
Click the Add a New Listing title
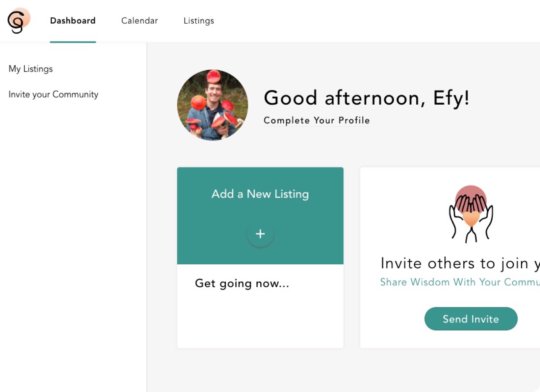click(260, 194)
